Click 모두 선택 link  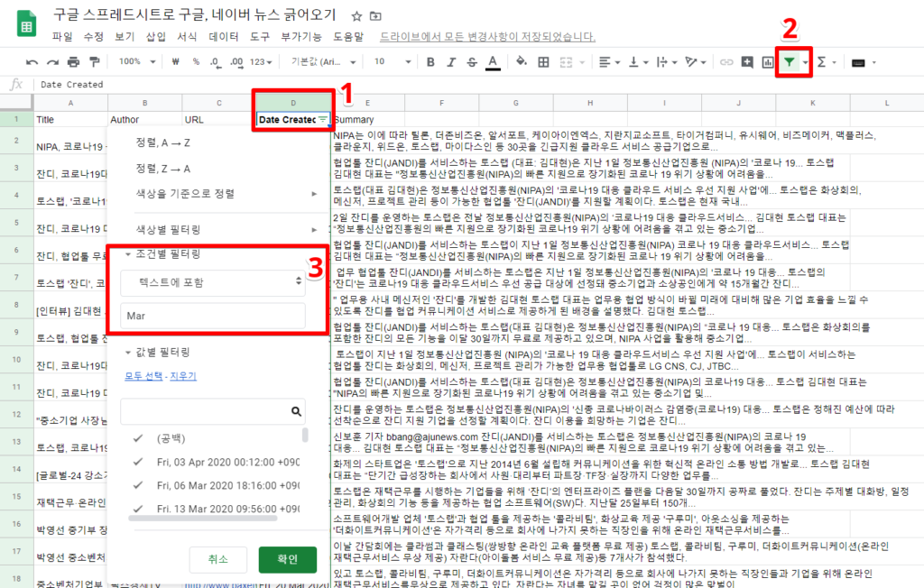(143, 376)
